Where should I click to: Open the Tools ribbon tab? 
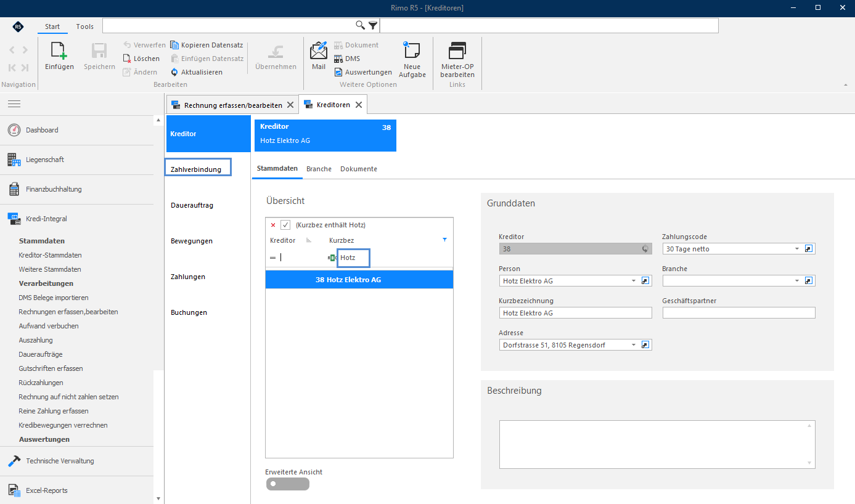pos(85,26)
